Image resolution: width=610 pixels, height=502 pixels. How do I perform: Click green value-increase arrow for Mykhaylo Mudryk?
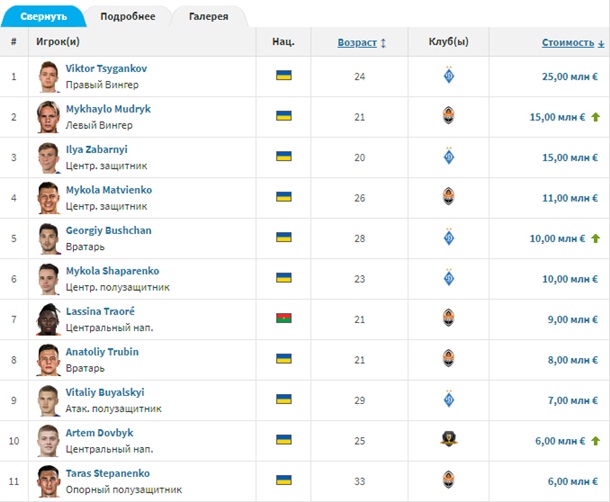(x=596, y=117)
